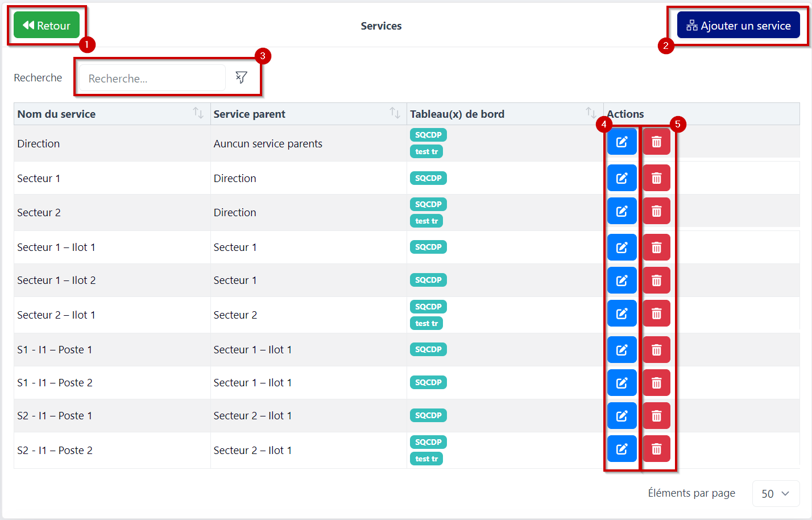
Task: Delete the Secteur 1 – Ilot 1 service
Action: tap(656, 247)
